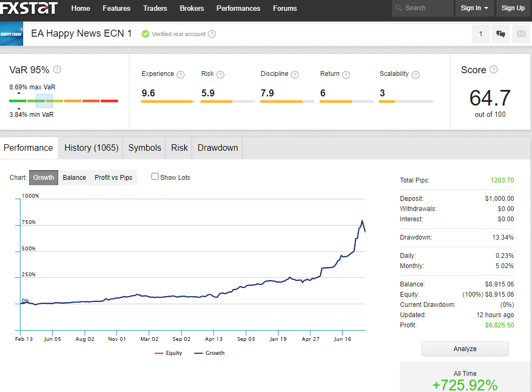This screenshot has height=392, width=532.
Task: Click the VaR range highlight slider
Action: [x=44, y=101]
